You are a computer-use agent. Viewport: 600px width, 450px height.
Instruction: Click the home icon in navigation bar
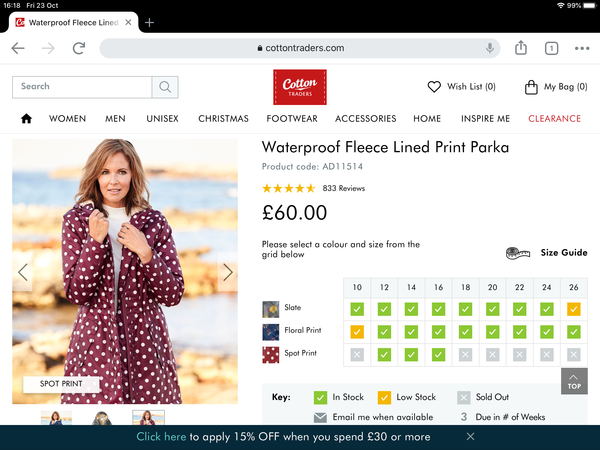(26, 119)
